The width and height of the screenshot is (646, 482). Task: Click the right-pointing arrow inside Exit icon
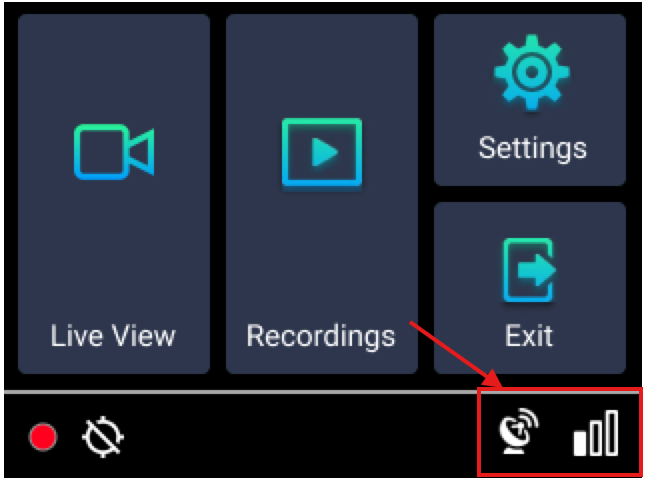(x=537, y=270)
